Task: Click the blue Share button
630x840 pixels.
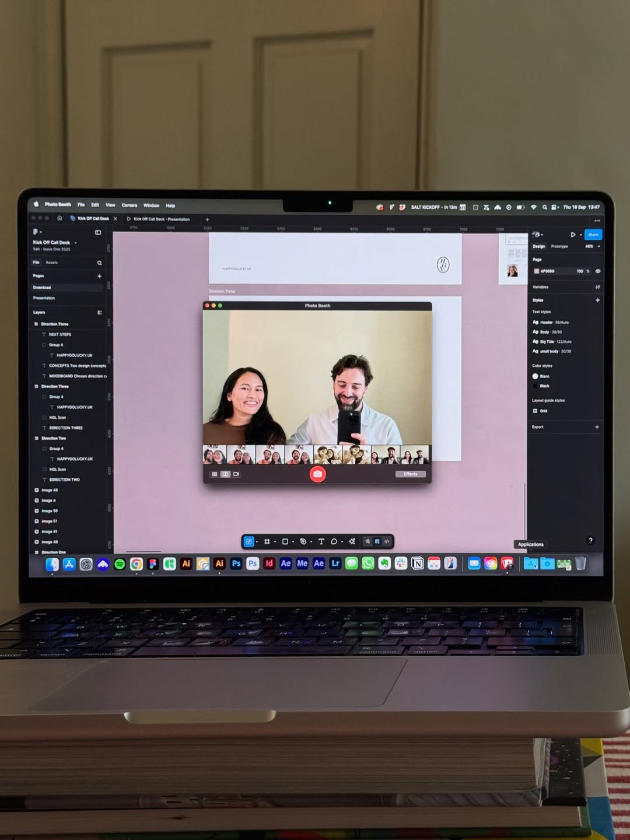Action: (593, 235)
